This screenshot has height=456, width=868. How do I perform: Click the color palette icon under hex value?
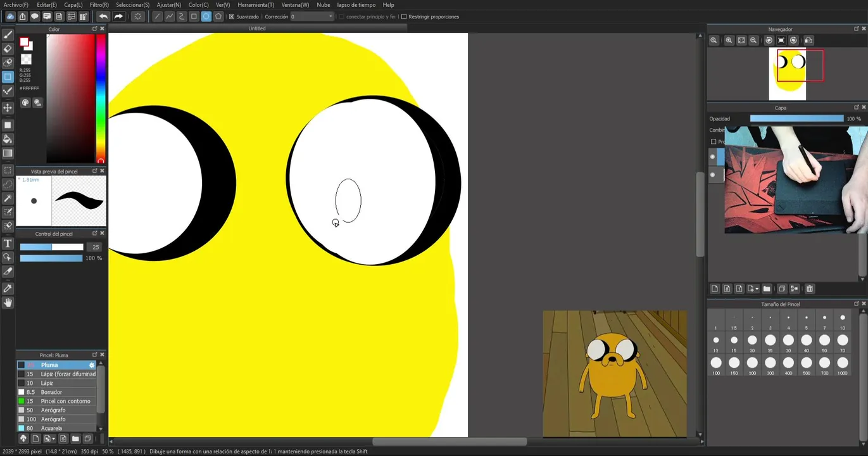[25, 103]
